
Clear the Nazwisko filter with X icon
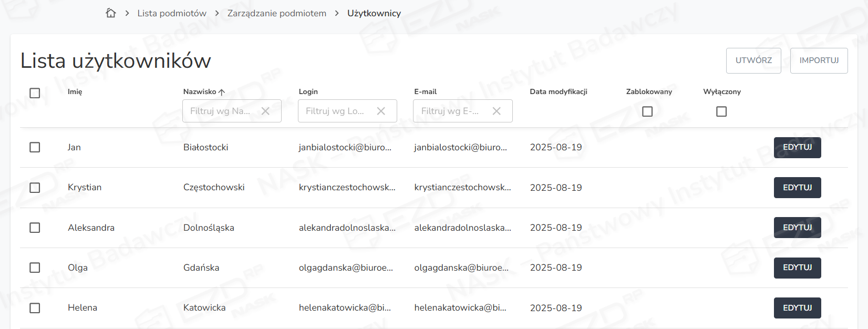265,111
